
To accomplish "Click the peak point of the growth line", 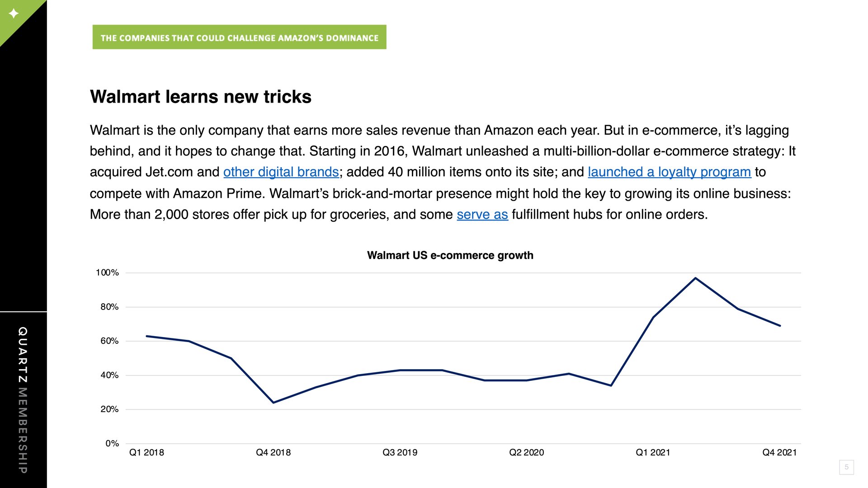I will (695, 278).
